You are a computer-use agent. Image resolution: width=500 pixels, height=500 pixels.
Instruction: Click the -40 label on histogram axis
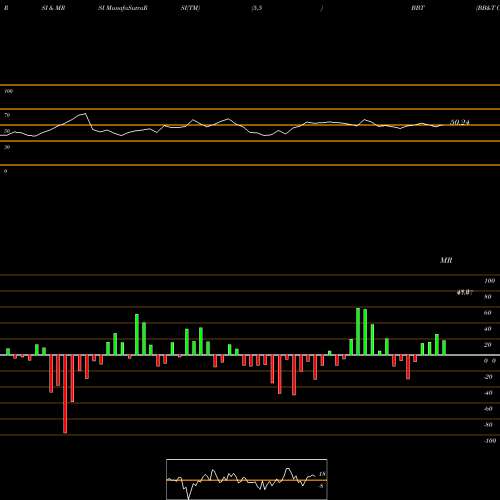pyautogui.click(x=488, y=393)
